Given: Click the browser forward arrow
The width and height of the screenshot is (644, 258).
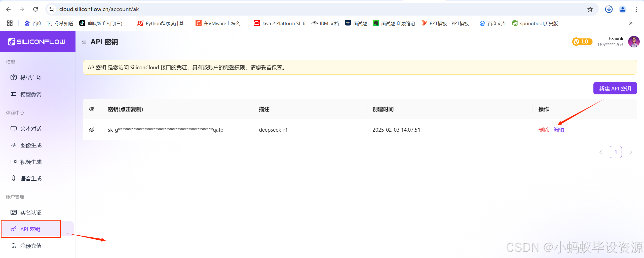Looking at the screenshot, I should click(x=22, y=9).
